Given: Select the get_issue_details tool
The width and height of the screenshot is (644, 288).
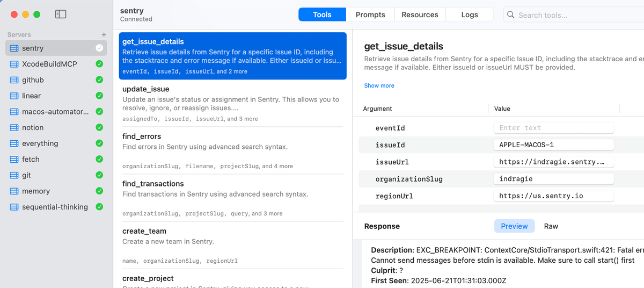Looking at the screenshot, I should coord(232,56).
